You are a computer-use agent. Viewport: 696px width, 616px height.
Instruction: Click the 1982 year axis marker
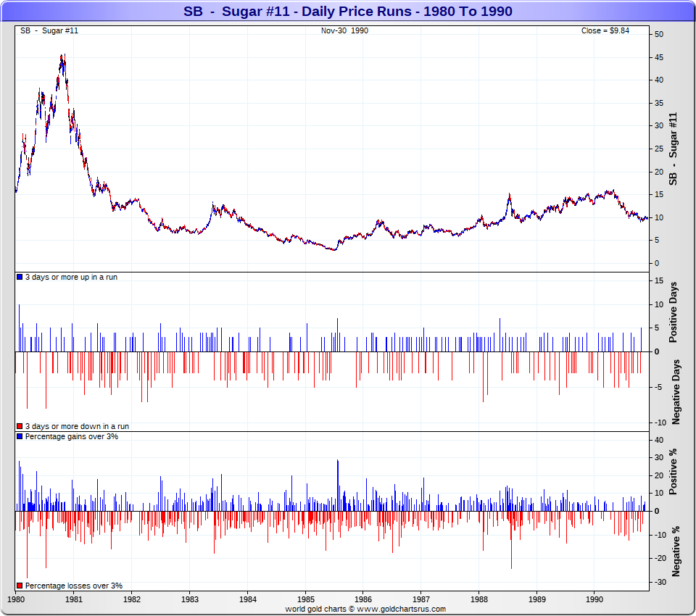[131, 600]
